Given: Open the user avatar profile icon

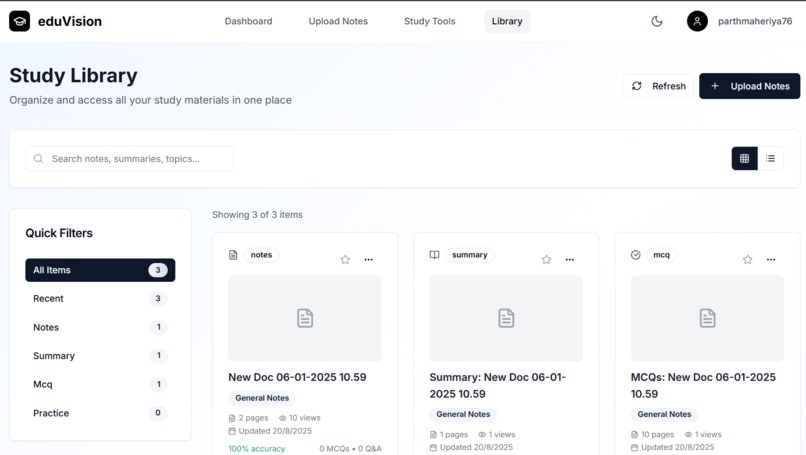Looking at the screenshot, I should [697, 21].
